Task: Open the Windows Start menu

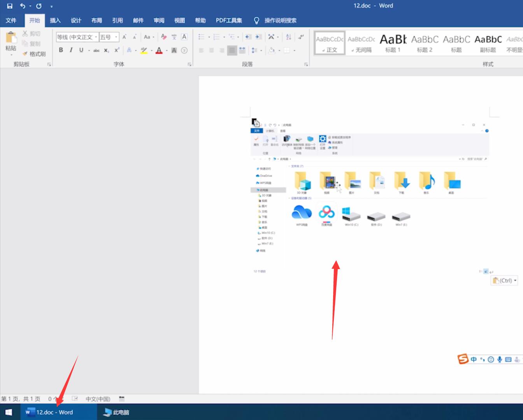Action: pos(9,412)
